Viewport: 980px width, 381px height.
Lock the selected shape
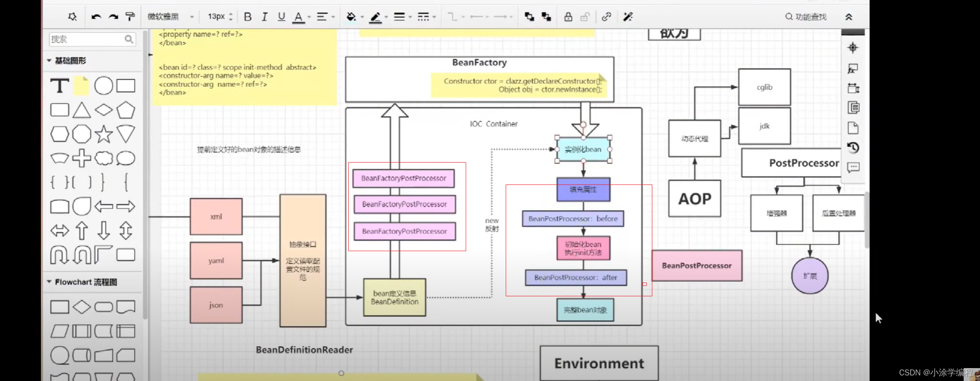568,17
